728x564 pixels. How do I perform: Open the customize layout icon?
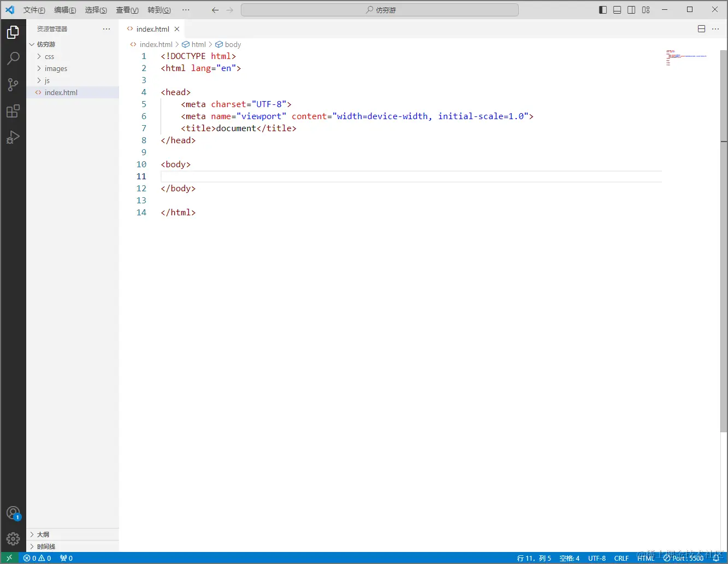click(x=646, y=10)
